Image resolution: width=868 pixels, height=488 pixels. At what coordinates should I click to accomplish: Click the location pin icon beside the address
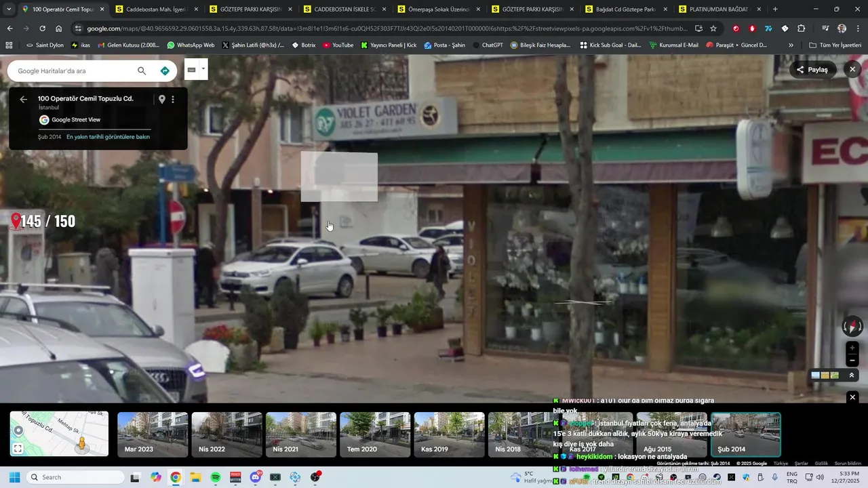click(161, 99)
